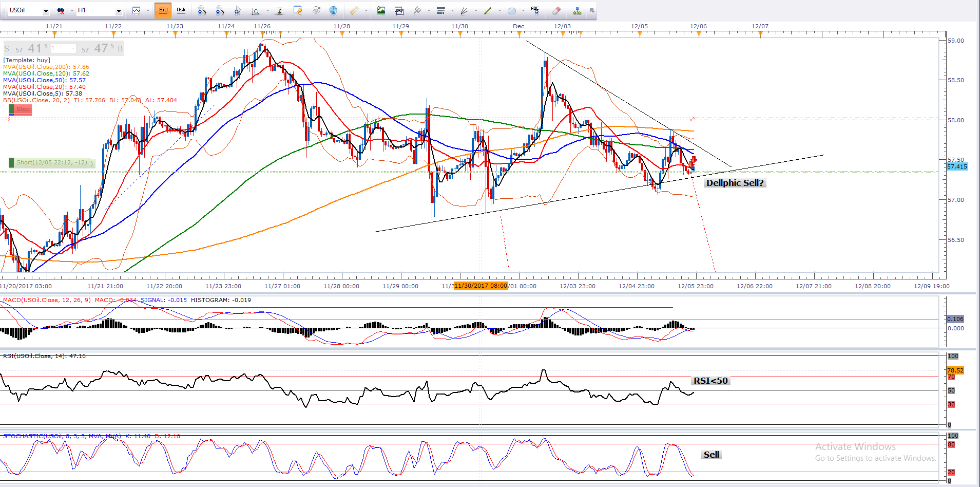This screenshot has height=487, width=980.
Task: Open the H1 timeframe dropdown
Action: [x=119, y=11]
